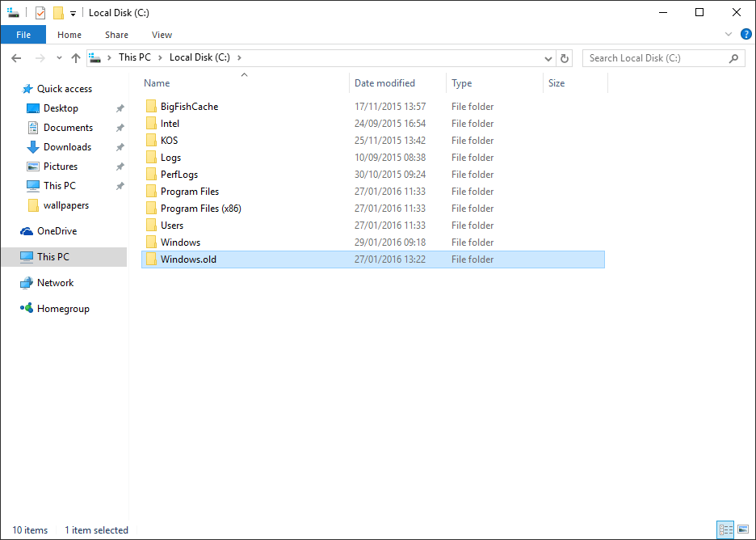Image resolution: width=756 pixels, height=540 pixels.
Task: Click This PC in the address breadcrumb
Action: [x=135, y=57]
